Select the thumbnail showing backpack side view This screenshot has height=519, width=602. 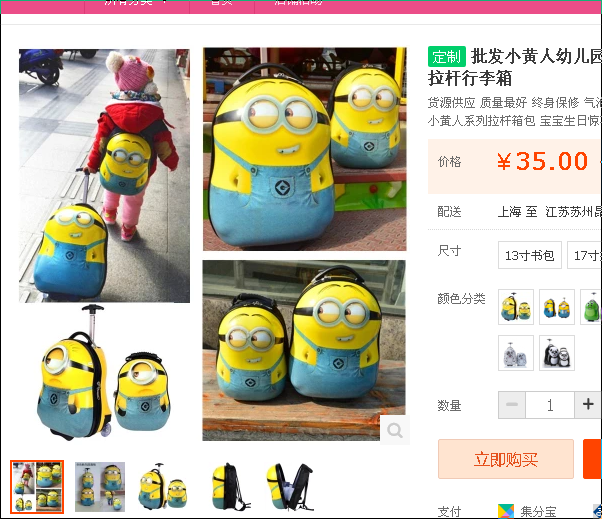click(227, 487)
